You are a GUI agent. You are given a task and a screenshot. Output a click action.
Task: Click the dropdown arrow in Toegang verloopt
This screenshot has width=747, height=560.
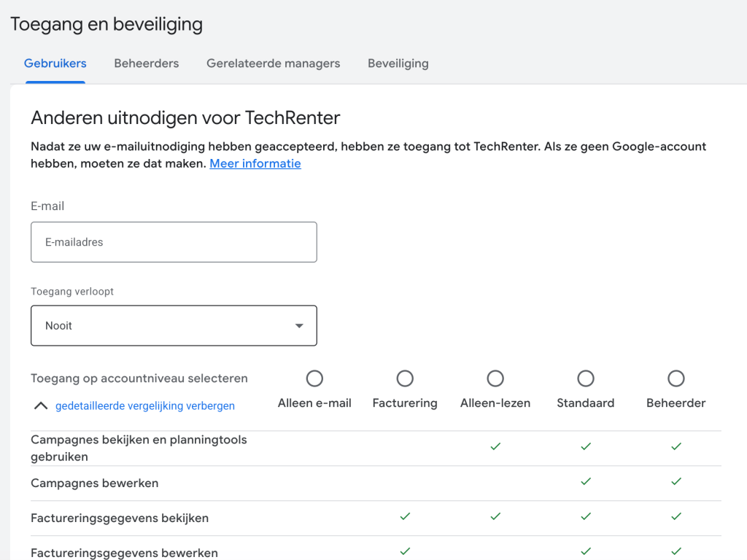pyautogui.click(x=299, y=326)
